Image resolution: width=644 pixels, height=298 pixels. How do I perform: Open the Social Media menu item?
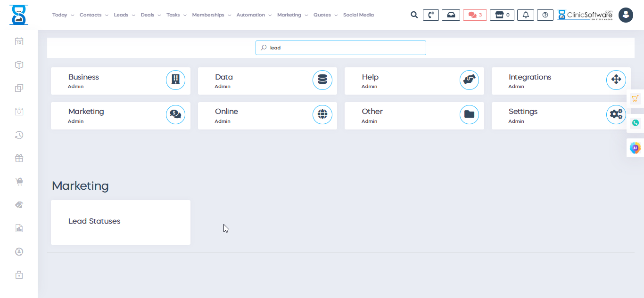(x=358, y=15)
